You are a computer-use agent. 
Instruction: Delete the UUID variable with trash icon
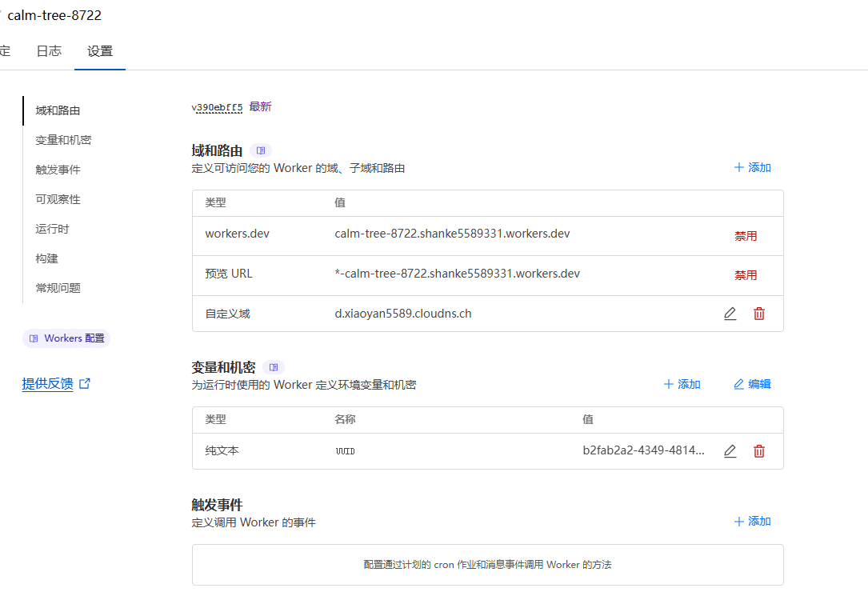point(759,451)
